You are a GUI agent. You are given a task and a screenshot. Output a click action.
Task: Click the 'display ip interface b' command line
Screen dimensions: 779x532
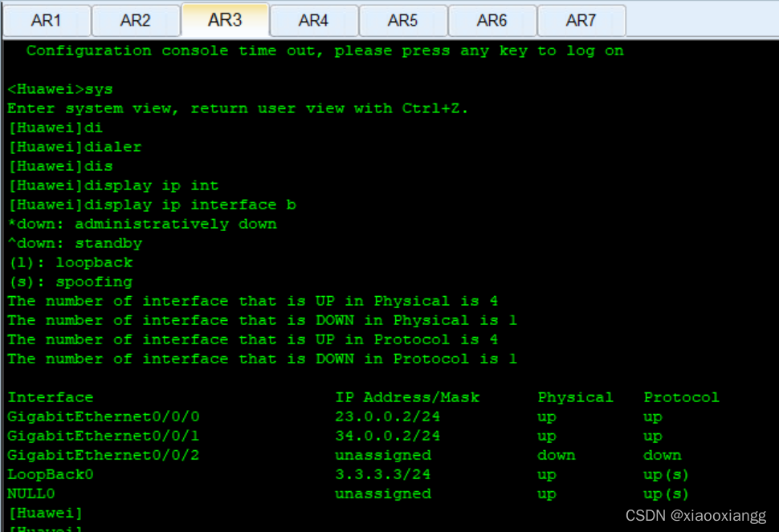152,205
